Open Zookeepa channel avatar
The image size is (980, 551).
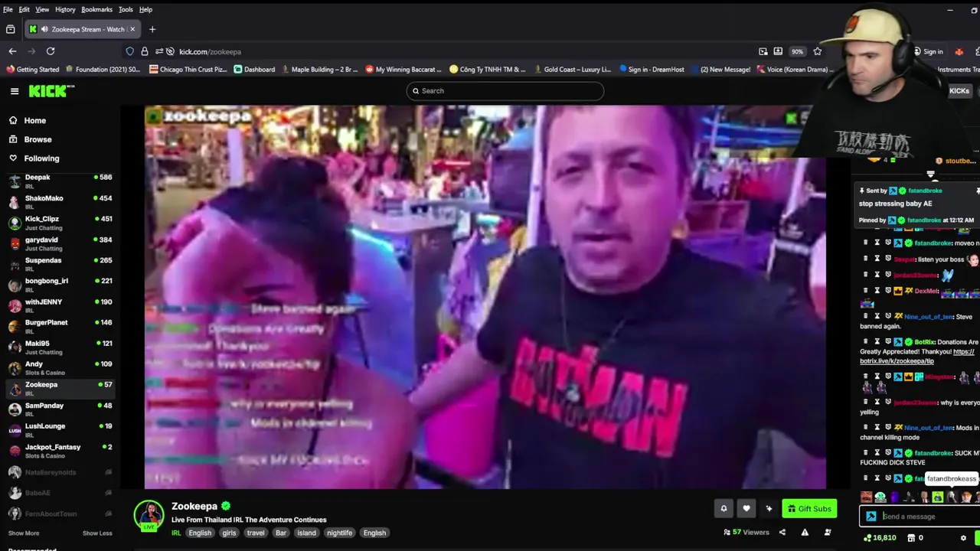click(x=149, y=515)
